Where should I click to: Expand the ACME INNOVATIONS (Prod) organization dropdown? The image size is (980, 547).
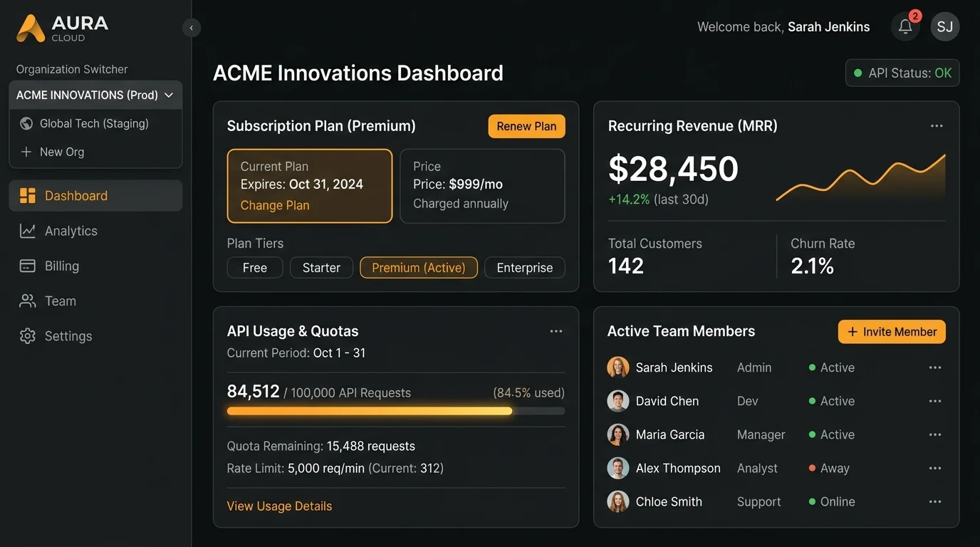(95, 95)
